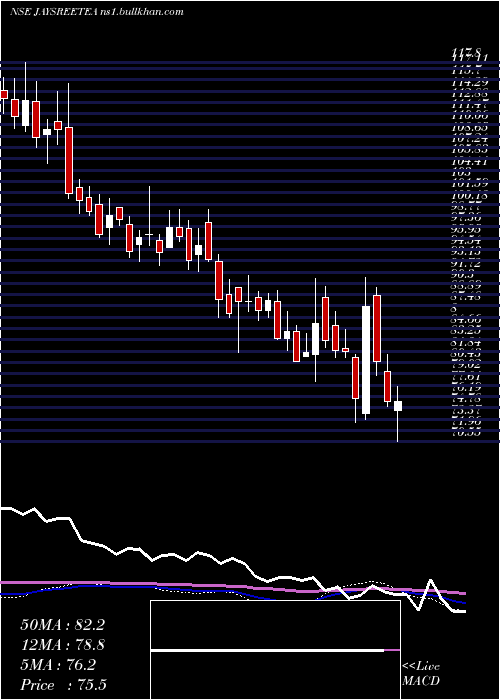Click the <<Live MACD label
The image size is (500, 700).
421,674
